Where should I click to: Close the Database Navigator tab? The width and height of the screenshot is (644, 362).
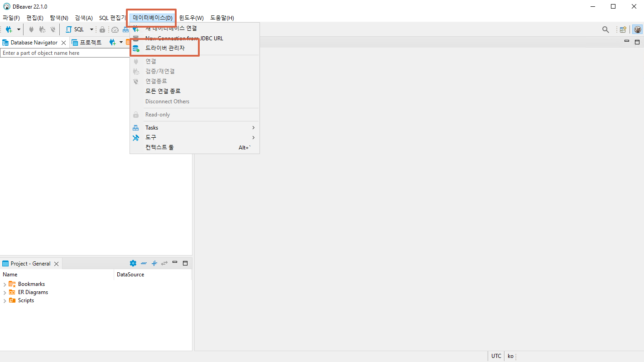64,43
